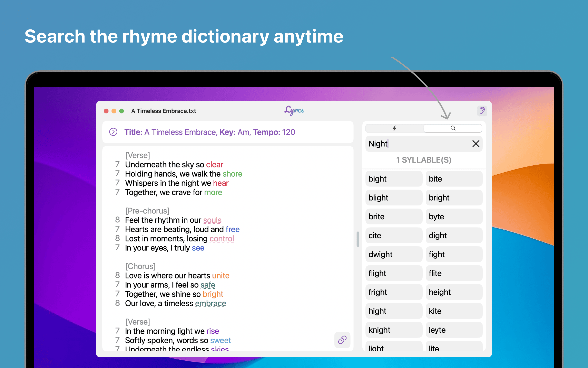Viewport: 588px width, 368px height.
Task: Pick the rhyme flite
Action: 454,273
